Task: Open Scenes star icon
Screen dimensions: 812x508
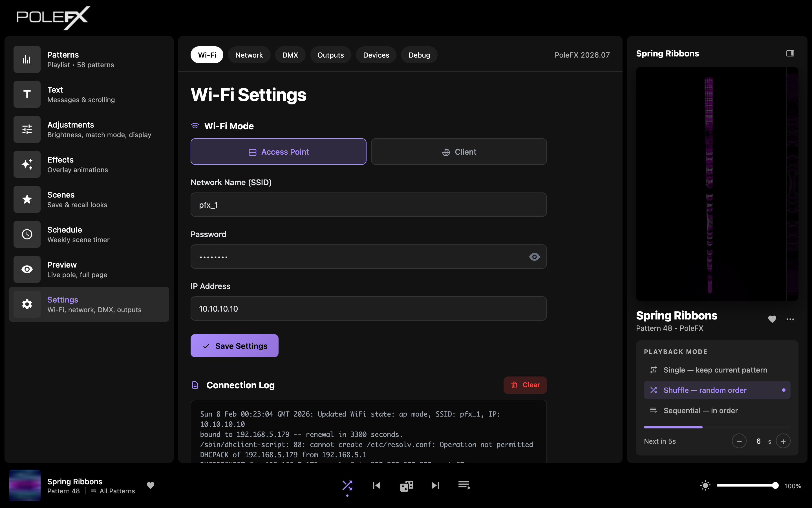Action: [27, 199]
